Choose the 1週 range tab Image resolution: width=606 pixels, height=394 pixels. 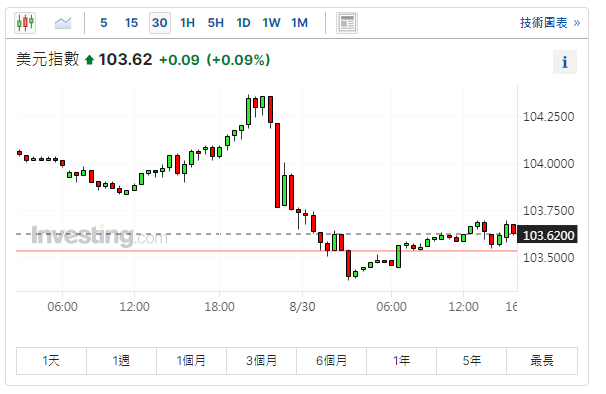[x=121, y=361]
